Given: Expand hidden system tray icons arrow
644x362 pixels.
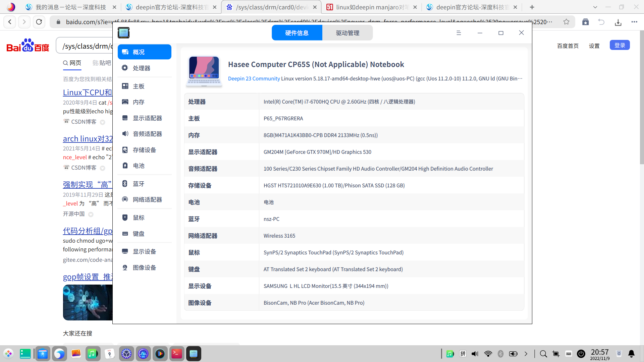Looking at the screenshot, I should coord(526,354).
